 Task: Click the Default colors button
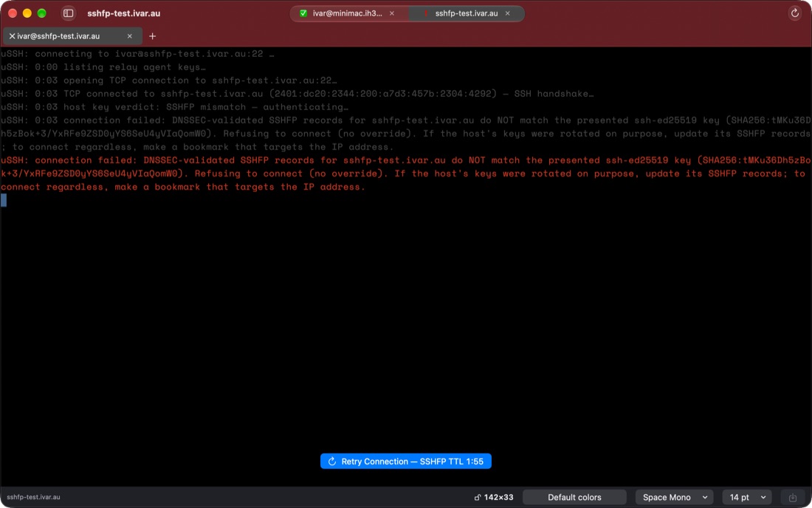(574, 497)
